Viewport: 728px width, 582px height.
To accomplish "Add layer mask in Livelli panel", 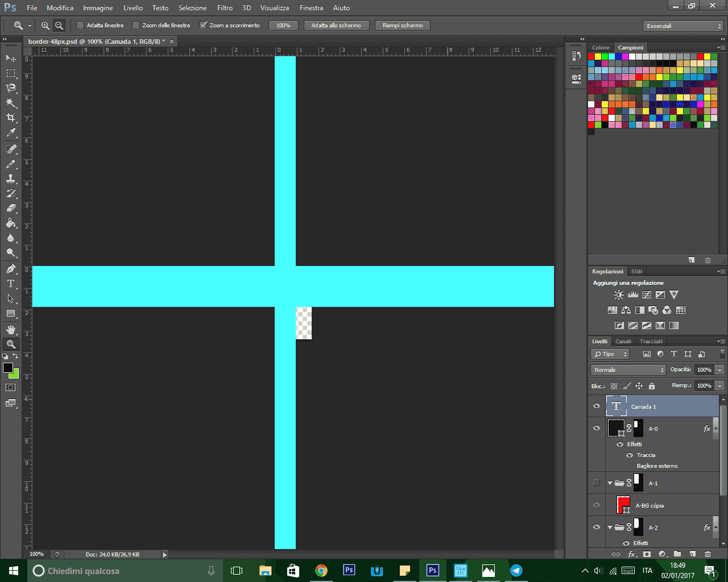I will click(647, 554).
